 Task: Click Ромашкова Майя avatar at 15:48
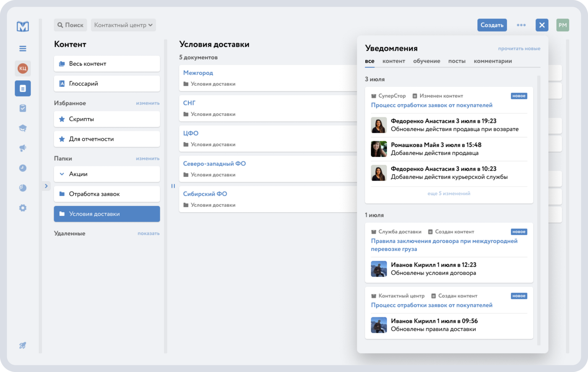[379, 149]
